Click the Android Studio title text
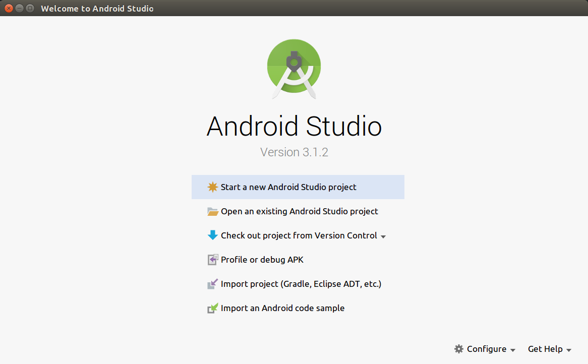The width and height of the screenshot is (588, 364). [x=294, y=127]
